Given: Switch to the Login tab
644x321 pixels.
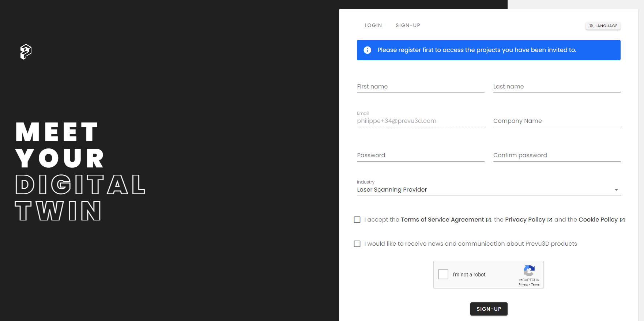Looking at the screenshot, I should pos(373,25).
